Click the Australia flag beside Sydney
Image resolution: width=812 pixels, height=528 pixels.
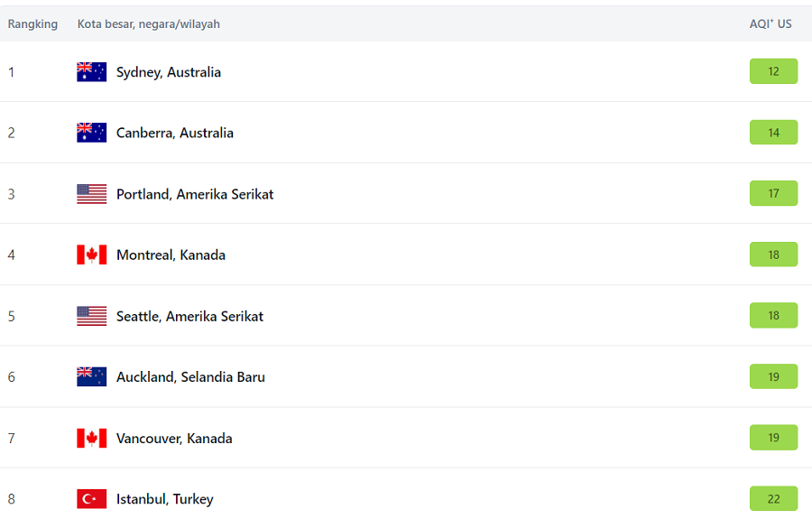pos(92,72)
